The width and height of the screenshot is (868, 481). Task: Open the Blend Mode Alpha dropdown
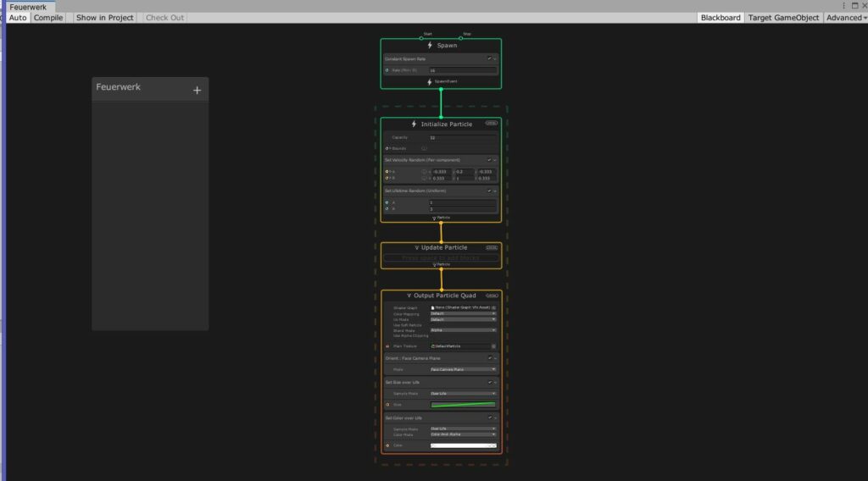462,330
